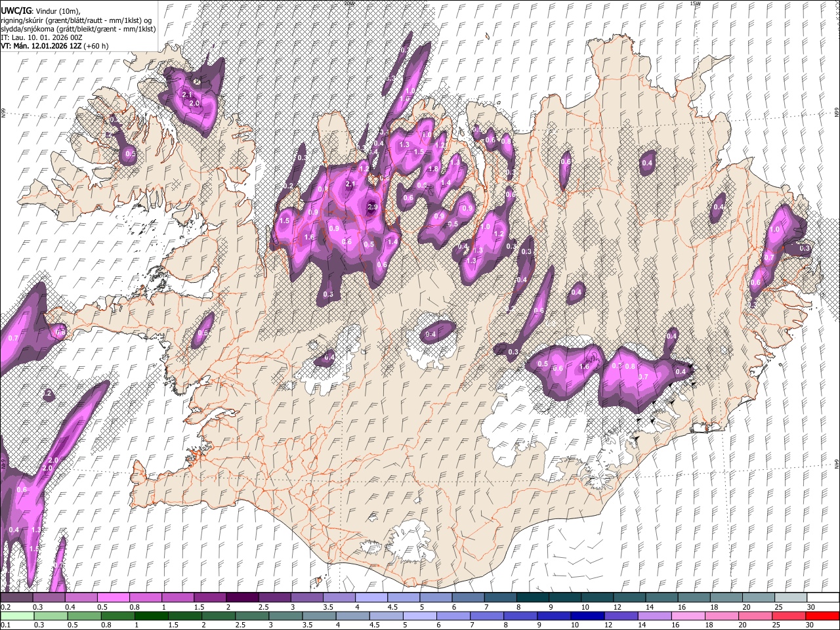Click the 20W longitude label at top

click(349, 3)
